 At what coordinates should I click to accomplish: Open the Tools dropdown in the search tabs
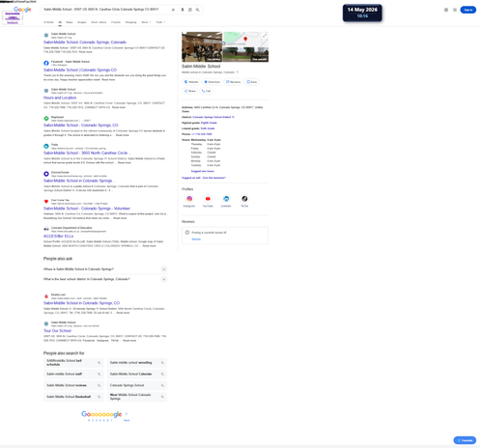pyautogui.click(x=160, y=22)
